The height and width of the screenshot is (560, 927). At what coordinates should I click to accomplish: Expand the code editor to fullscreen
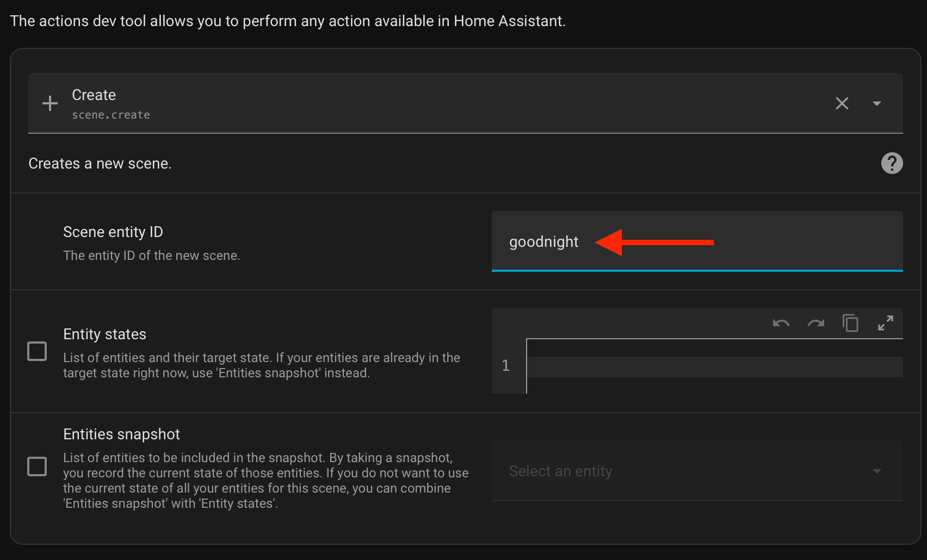[885, 323]
